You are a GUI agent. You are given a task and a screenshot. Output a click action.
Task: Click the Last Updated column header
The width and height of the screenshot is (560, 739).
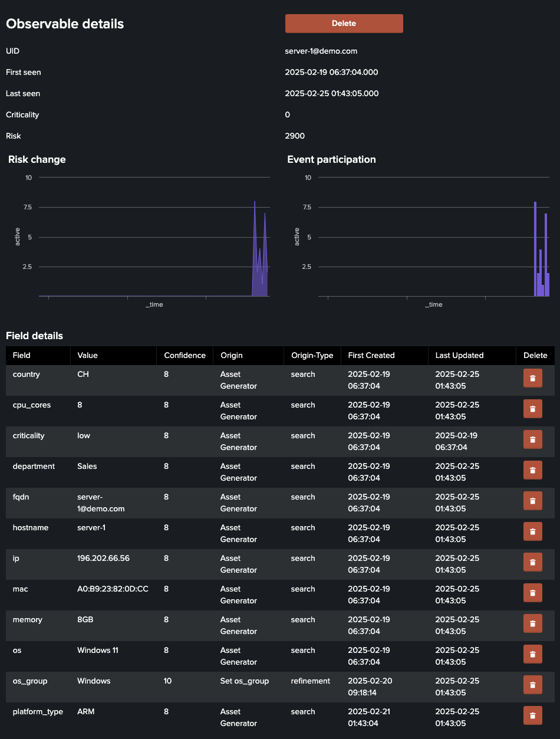tap(459, 356)
